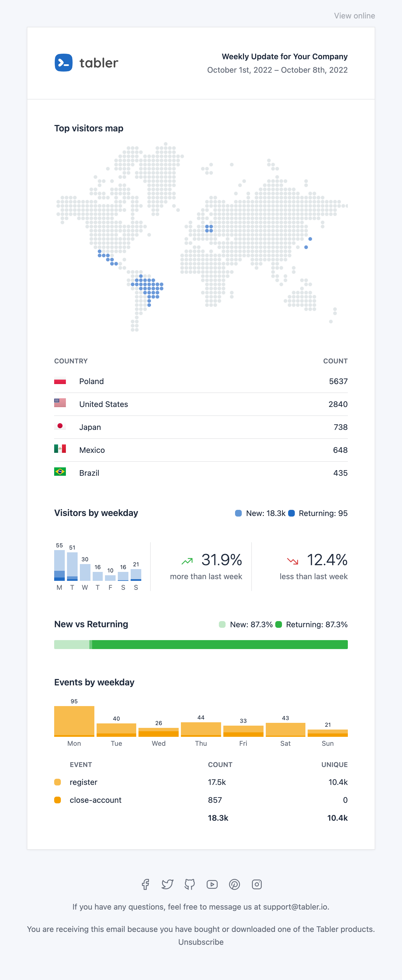402x980 pixels.
Task: Open the Twitter social icon
Action: [x=167, y=884]
